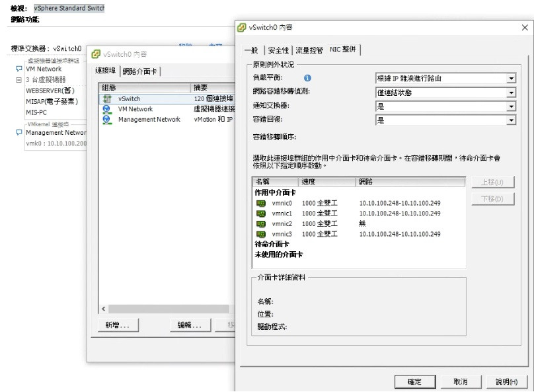
Task: Select the MISAP(電子發票) virtual machine
Action: click(x=52, y=102)
